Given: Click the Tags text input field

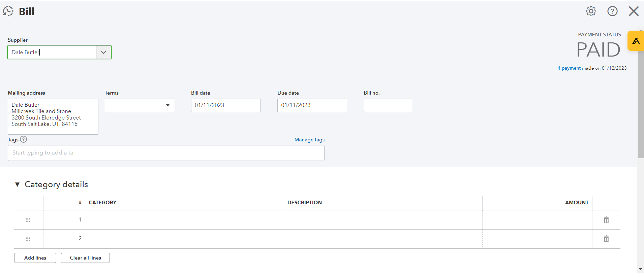Looking at the screenshot, I should pyautogui.click(x=166, y=153).
